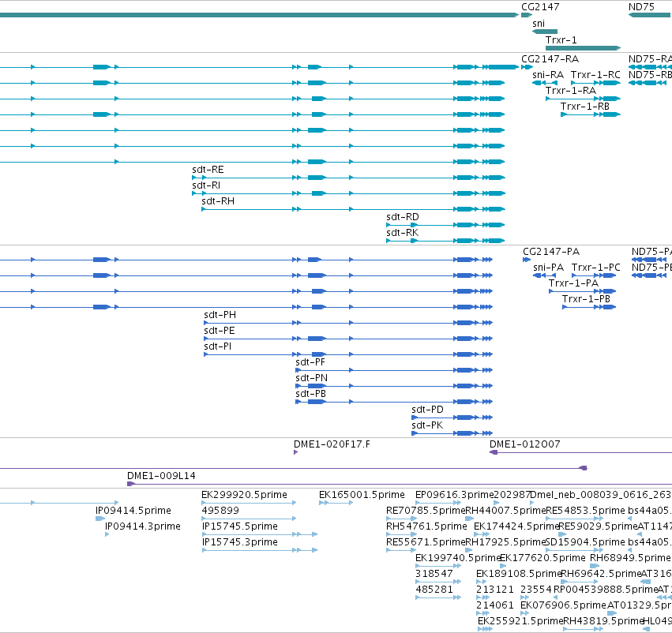Click the DME1-012O07 purple arrow marker
The width and height of the screenshot is (672, 633).
[x=494, y=452]
